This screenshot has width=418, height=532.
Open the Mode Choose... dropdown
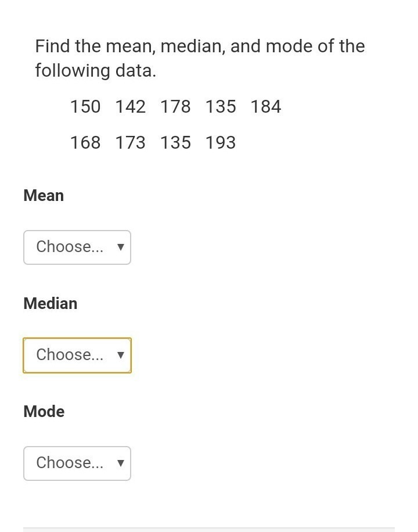pyautogui.click(x=77, y=463)
